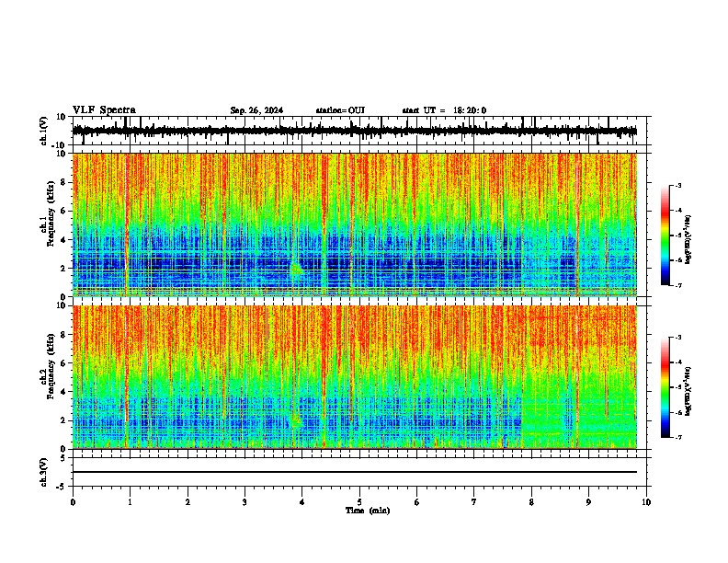Click the ch.1 spectrogram color scale bar
The width and height of the screenshot is (728, 563).
pos(665,236)
